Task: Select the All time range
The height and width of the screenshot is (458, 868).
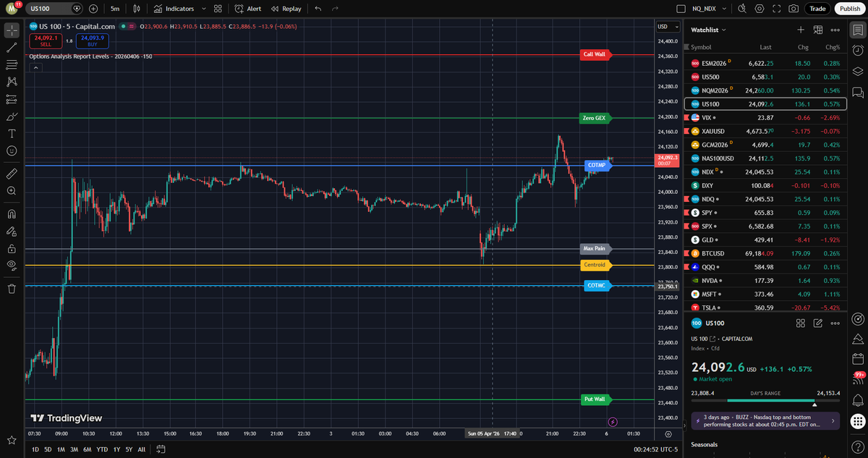Action: point(141,449)
